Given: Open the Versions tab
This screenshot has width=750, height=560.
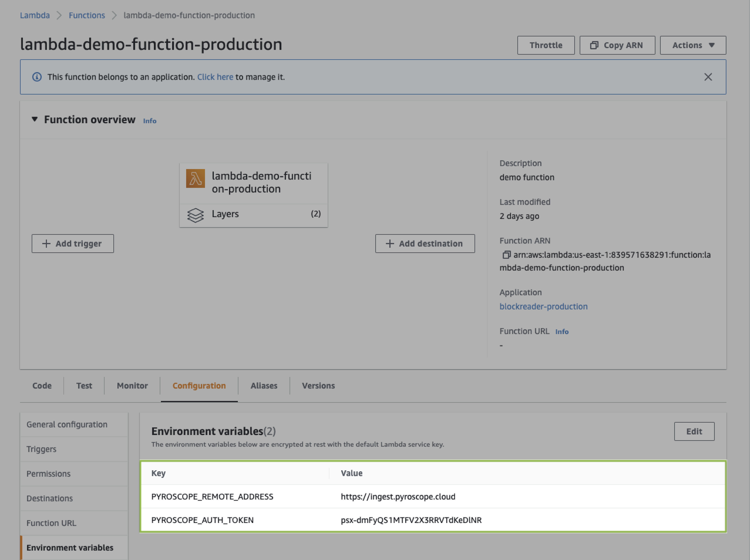Looking at the screenshot, I should tap(318, 385).
